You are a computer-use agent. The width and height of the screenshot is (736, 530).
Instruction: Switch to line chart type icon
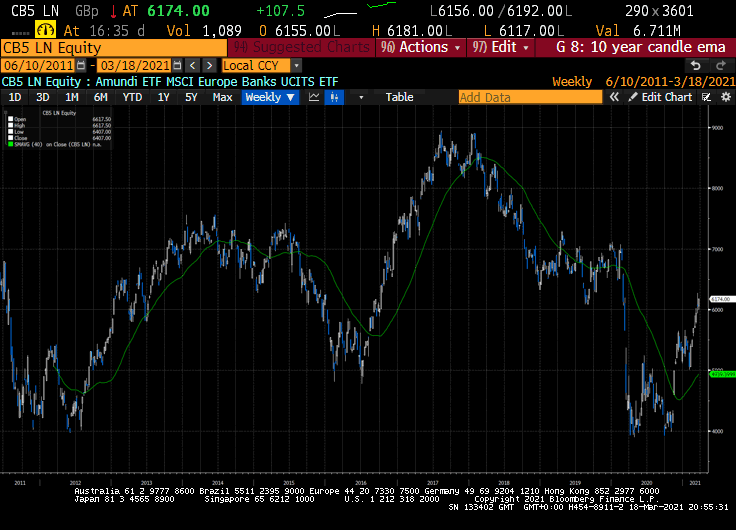tap(314, 97)
